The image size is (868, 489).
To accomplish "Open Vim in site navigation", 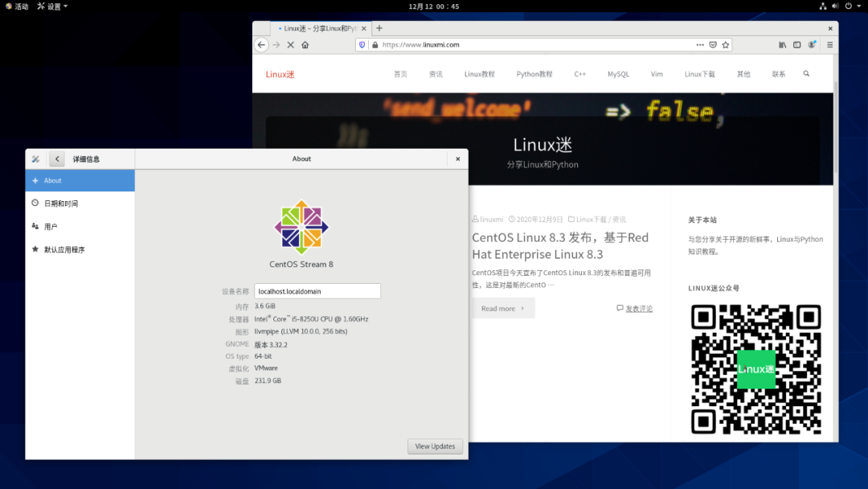I will coord(657,74).
